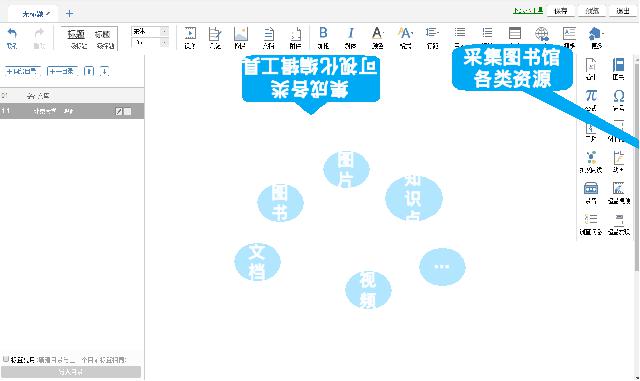This screenshot has width=640, height=381.
Task: Expand the font color A dropdown arrow
Action: [384, 33]
